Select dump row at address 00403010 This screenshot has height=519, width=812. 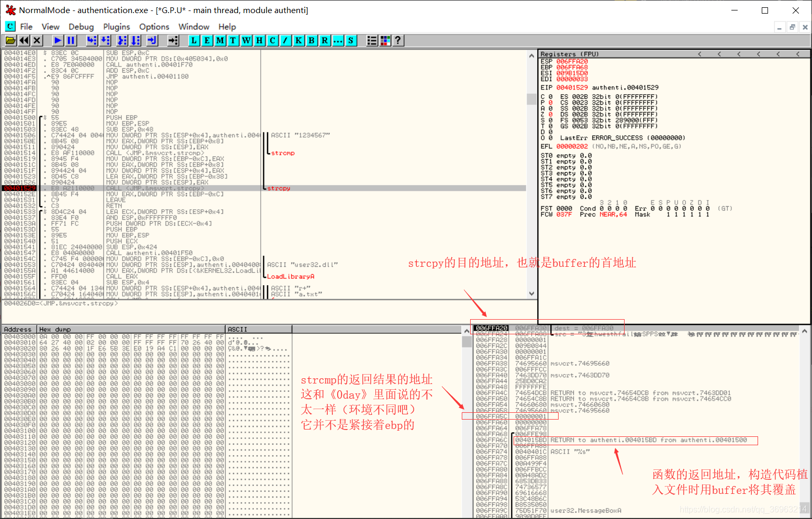[146, 343]
